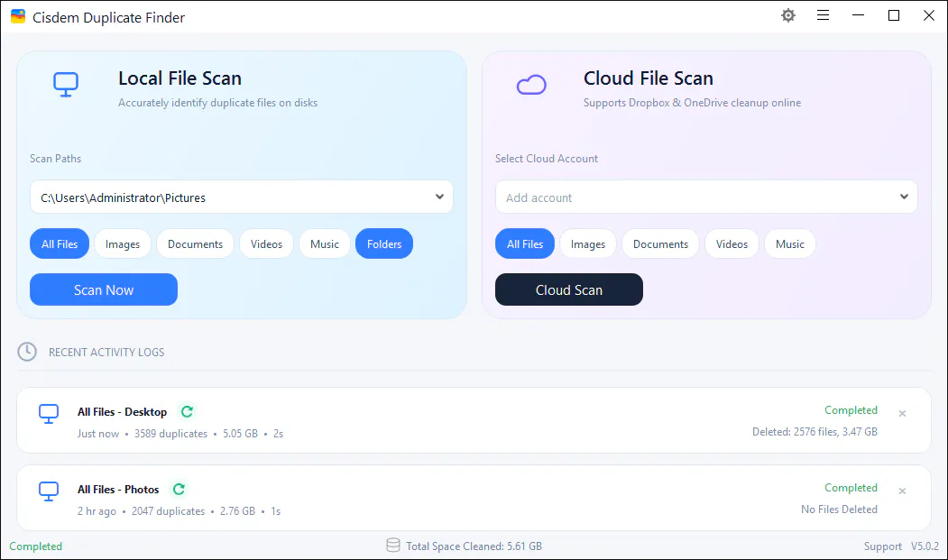This screenshot has width=948, height=560.
Task: Click monitor icon of the Desktop log entry
Action: [x=49, y=414]
